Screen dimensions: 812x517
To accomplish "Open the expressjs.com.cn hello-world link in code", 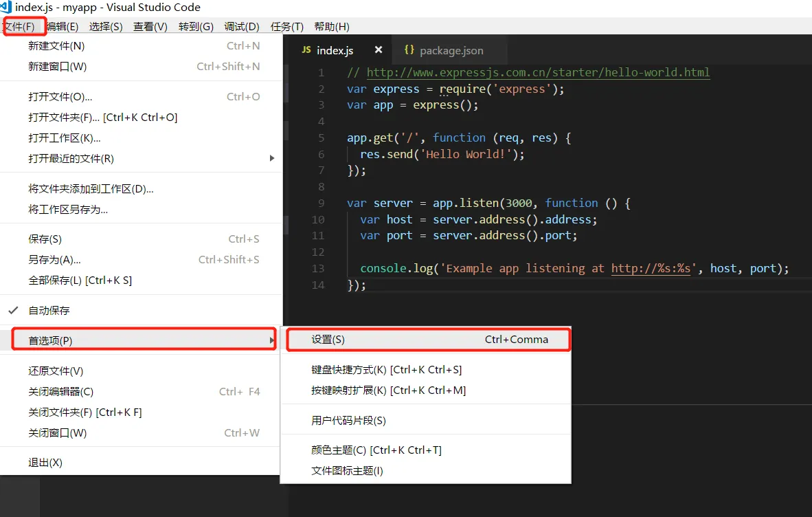I will click(x=538, y=72).
